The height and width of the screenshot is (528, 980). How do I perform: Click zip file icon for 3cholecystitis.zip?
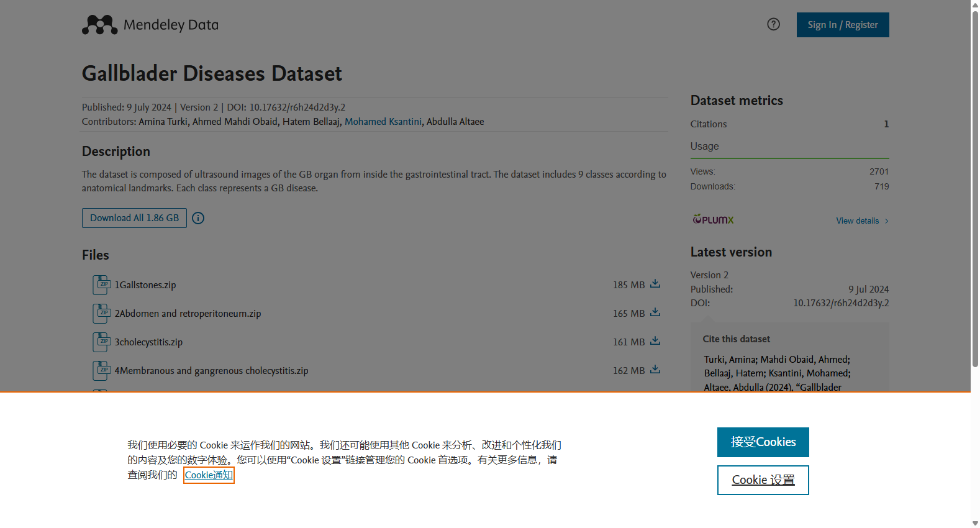(x=102, y=342)
